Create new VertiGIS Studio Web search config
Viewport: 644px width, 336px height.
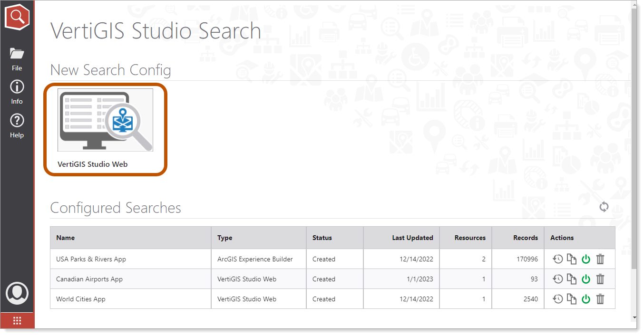coord(105,129)
